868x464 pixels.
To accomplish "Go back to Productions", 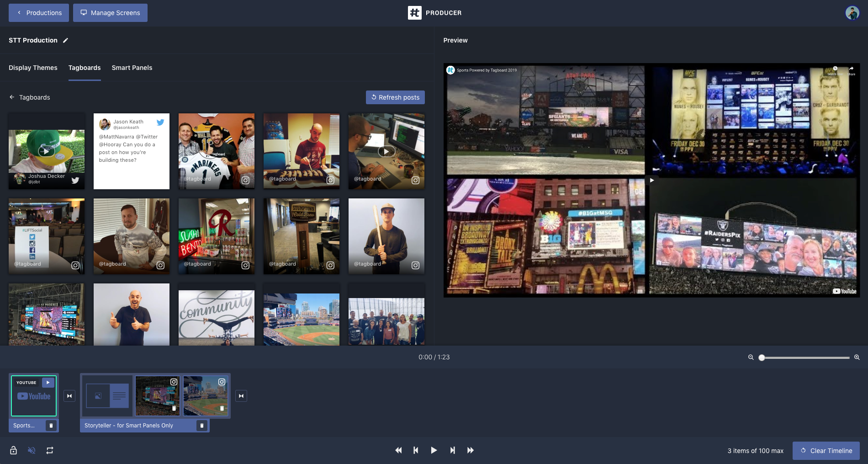I will point(39,13).
